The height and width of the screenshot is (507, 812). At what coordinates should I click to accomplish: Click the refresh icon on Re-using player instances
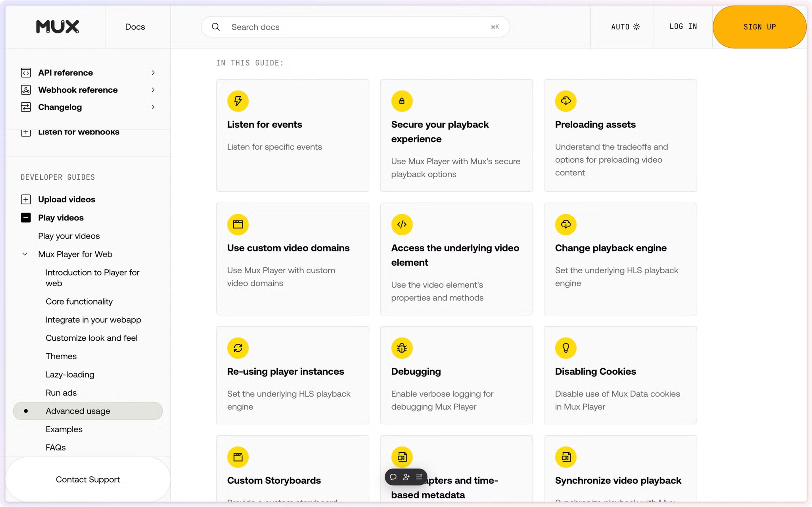point(238,348)
